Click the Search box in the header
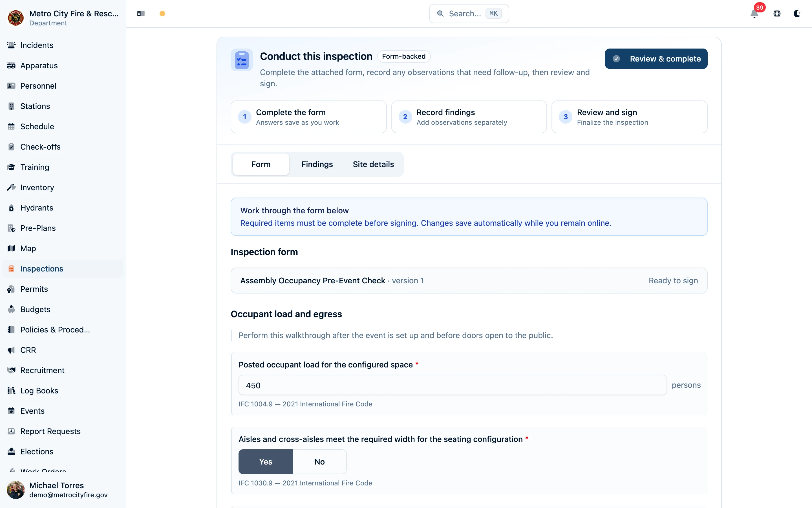The height and width of the screenshot is (508, 812). pyautogui.click(x=469, y=14)
